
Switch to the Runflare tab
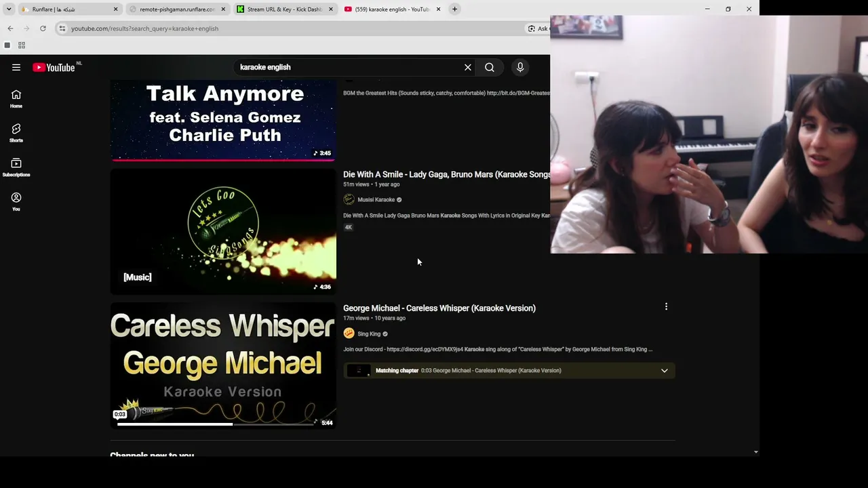(69, 9)
